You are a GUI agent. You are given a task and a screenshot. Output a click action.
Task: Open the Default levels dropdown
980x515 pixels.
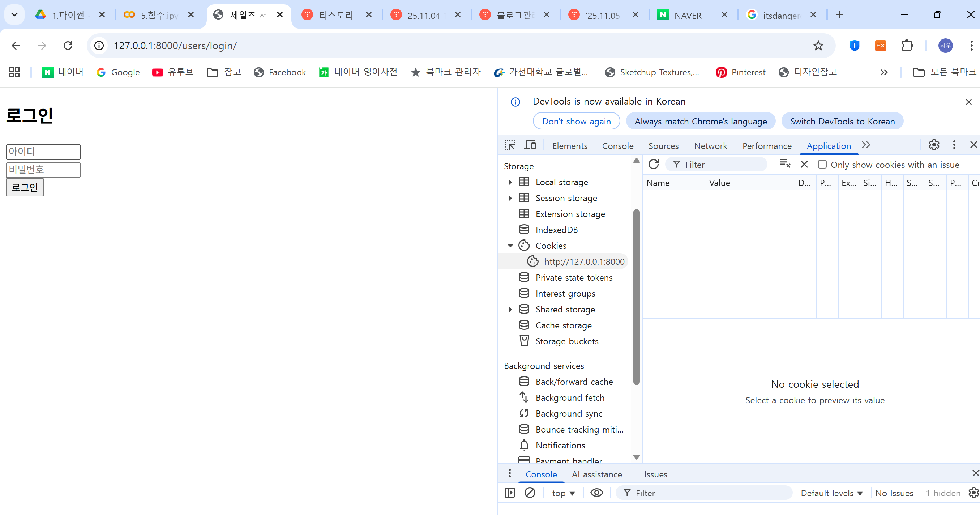(831, 493)
